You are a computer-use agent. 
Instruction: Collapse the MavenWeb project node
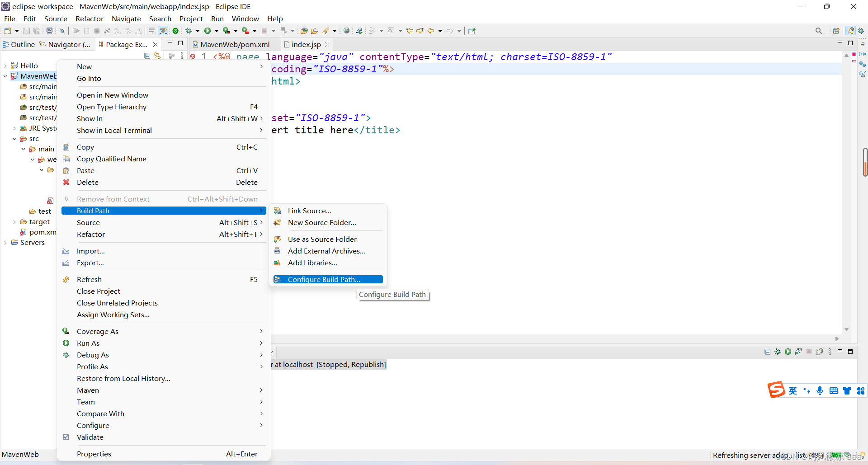point(5,76)
